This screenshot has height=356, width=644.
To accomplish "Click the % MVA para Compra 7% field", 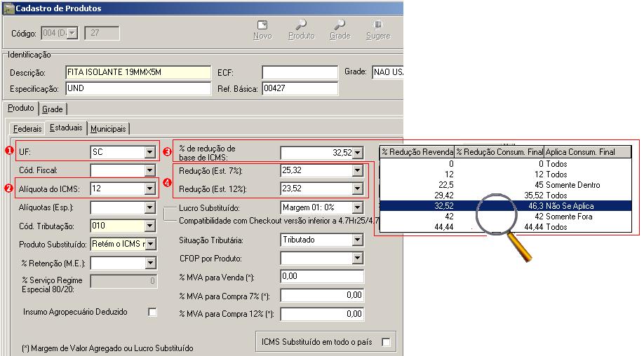I will tap(322, 295).
